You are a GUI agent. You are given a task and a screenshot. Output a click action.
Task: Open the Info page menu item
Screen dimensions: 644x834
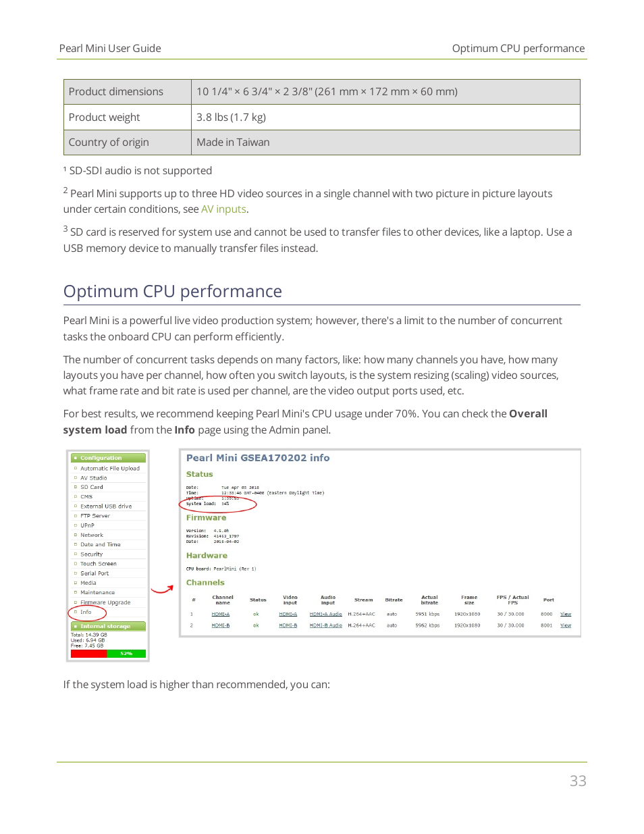pyautogui.click(x=86, y=612)
